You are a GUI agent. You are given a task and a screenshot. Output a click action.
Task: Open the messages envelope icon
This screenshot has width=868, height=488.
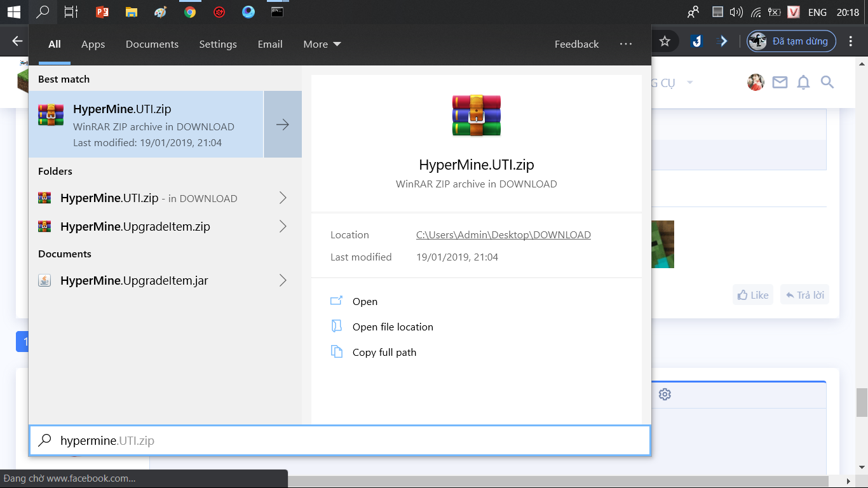point(780,82)
